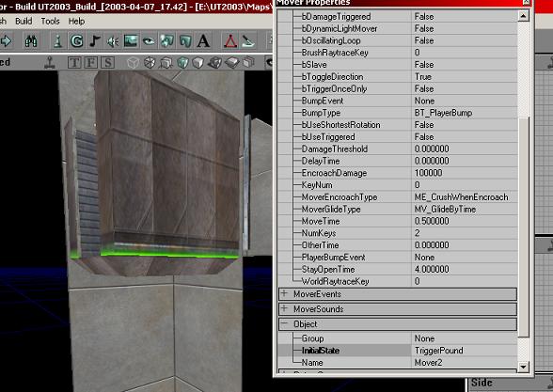This screenshot has height=392, width=553.
Task: Click the properties scrollbar down arrow
Action: pos(523,367)
